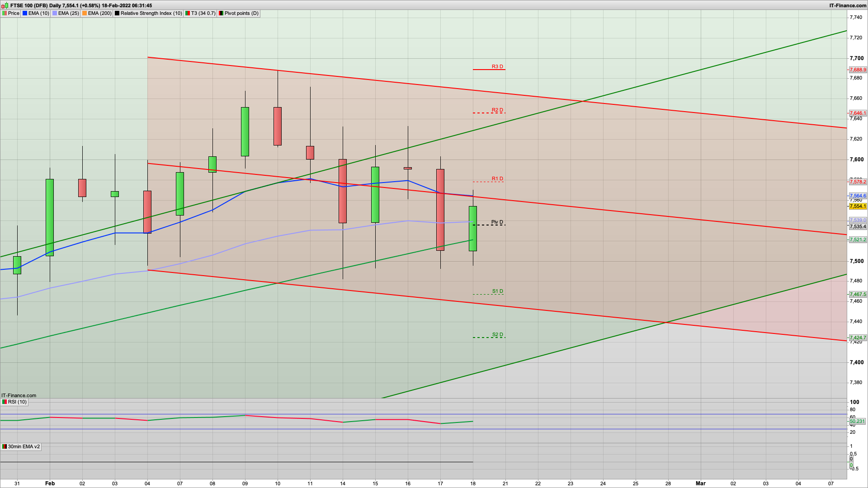Open the EMA (25) indicator legend button

point(66,13)
